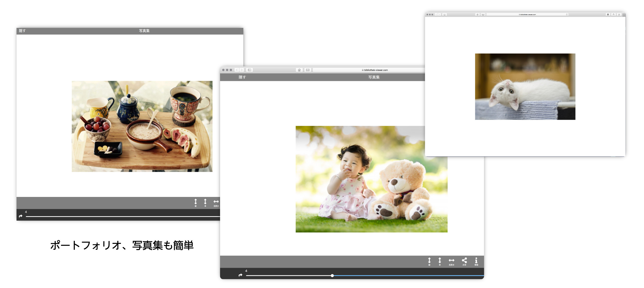The height and width of the screenshot is (288, 644).
Task: Click Safari share icon in cat photo window
Action: coord(614,15)
